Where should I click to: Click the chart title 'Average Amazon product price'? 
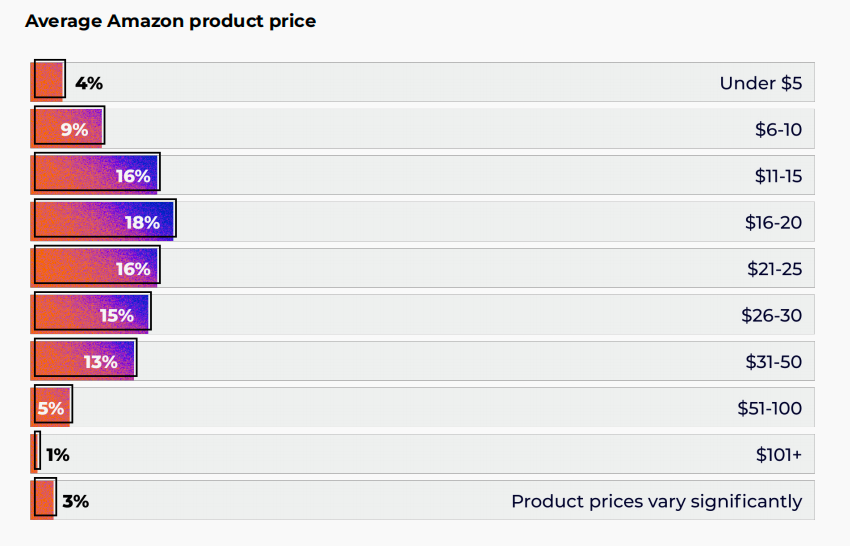170,21
